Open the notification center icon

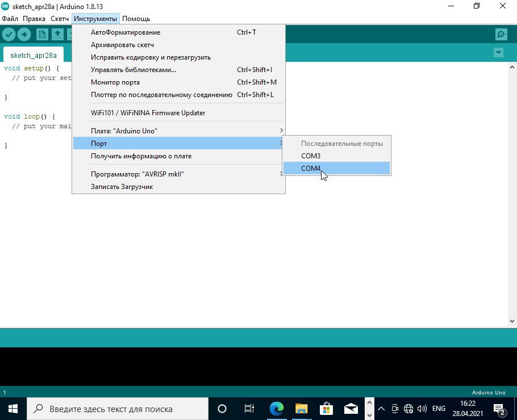click(499, 409)
